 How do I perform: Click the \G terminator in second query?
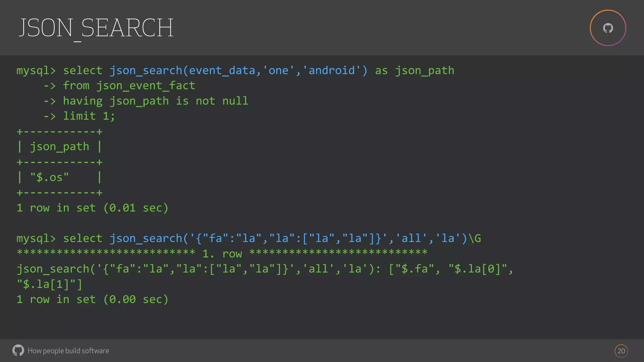coord(475,239)
